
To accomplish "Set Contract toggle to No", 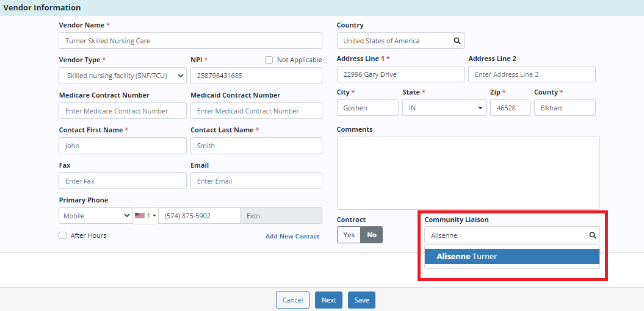I will (371, 235).
